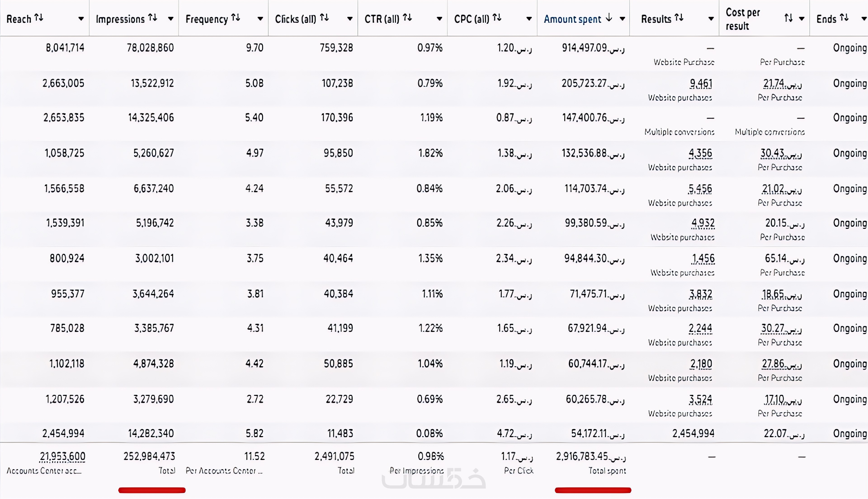Open the Reach column dropdown menu
The width and height of the screenshot is (868, 499).
click(x=81, y=19)
